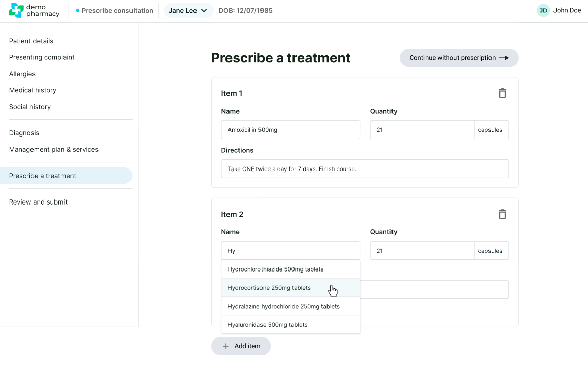The image size is (588, 373).
Task: Open the JD user avatar
Action: (543, 11)
